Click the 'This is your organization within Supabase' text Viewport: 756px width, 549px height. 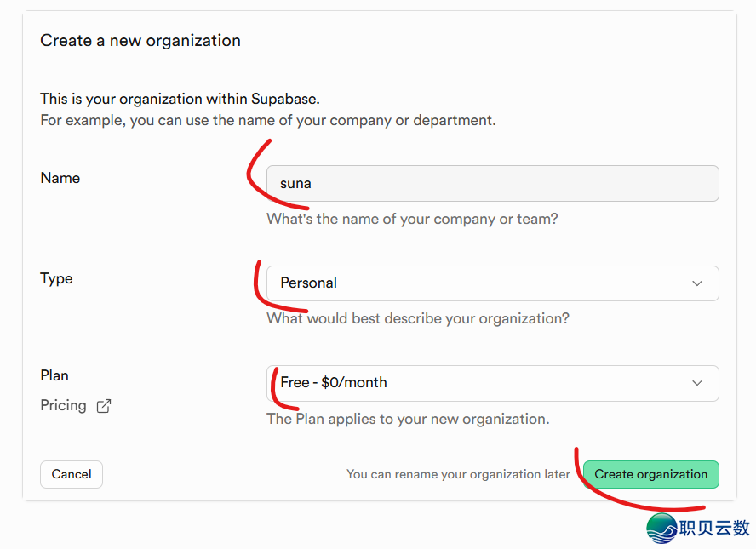(180, 99)
